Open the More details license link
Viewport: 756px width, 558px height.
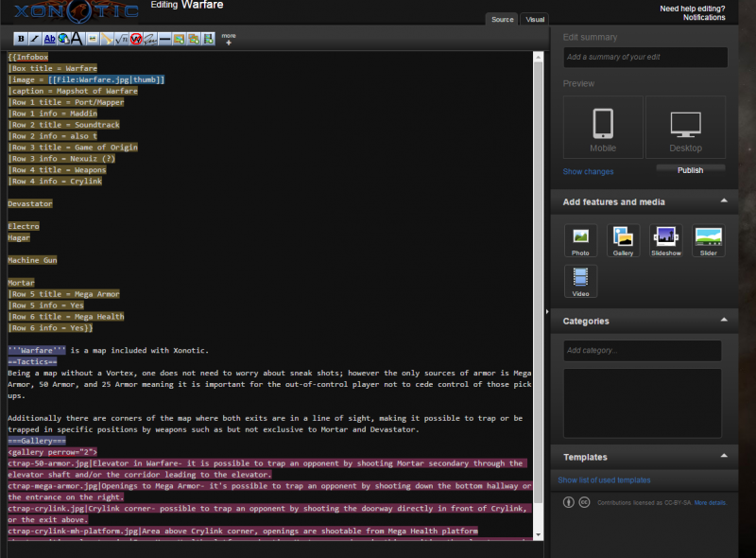pyautogui.click(x=711, y=502)
